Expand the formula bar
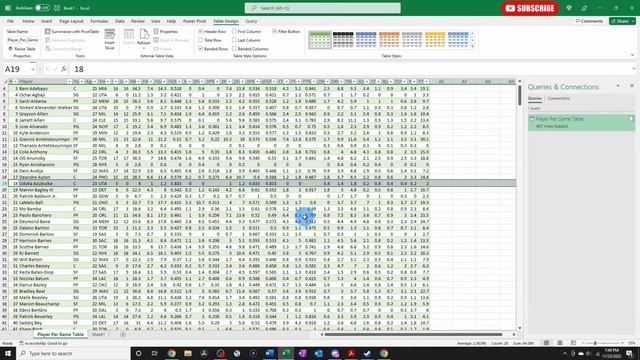 634,69
